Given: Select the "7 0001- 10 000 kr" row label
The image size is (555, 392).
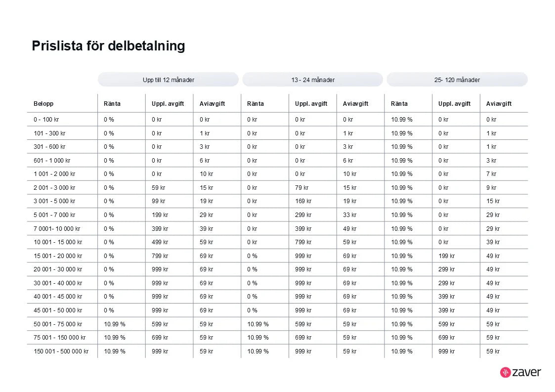Looking at the screenshot, I should [x=57, y=229].
